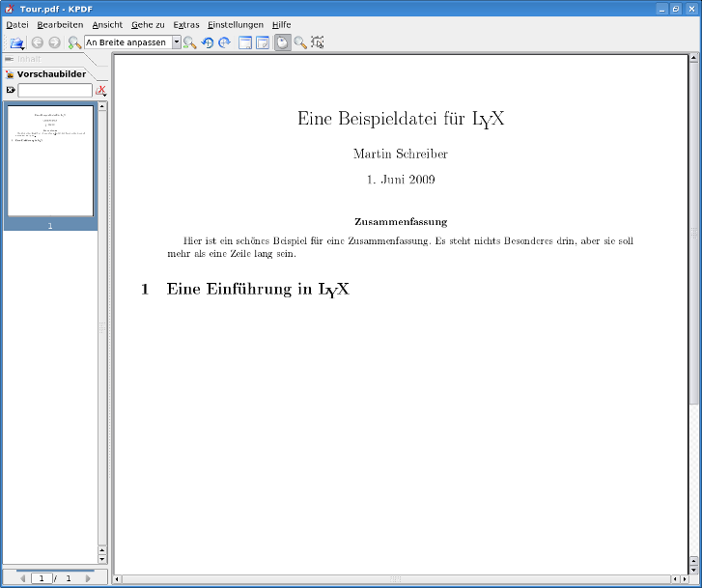
Task: Go forward using the right arrow toolbar icon
Action: coord(55,42)
